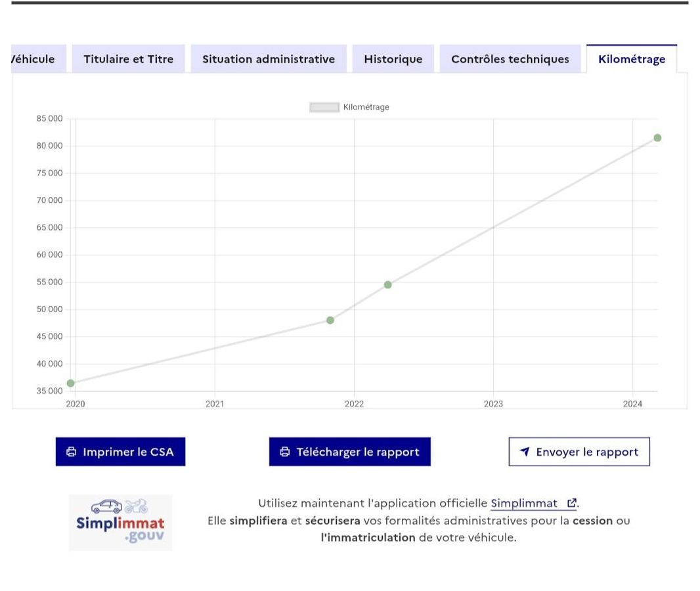
Task: Click the 2022 data point near 54 500
Action: tap(388, 285)
